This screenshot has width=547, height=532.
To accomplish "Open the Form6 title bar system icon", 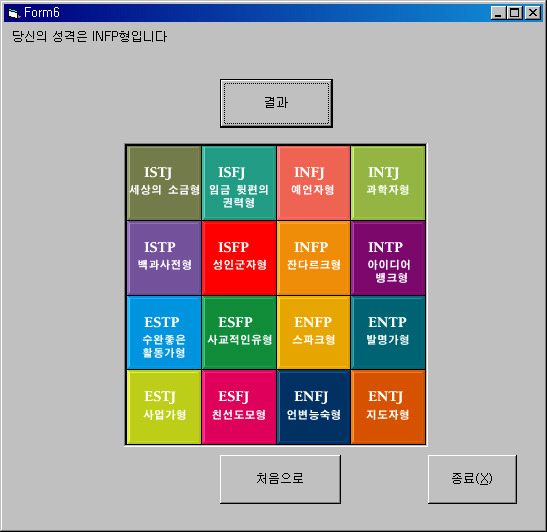I will tap(14, 13).
